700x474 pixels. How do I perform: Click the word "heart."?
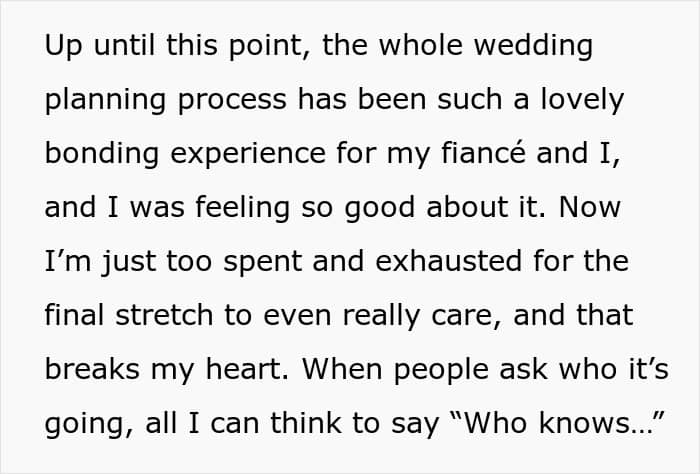click(x=247, y=369)
